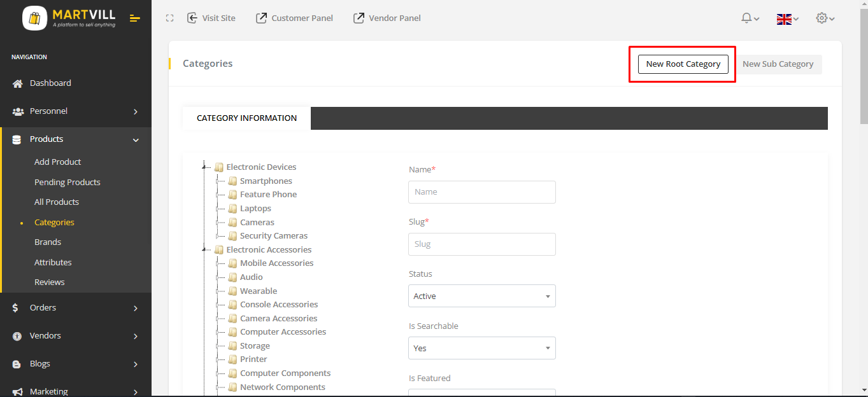Click the fullscreen toggle icon in top bar
This screenshot has width=868, height=397.
[169, 18]
